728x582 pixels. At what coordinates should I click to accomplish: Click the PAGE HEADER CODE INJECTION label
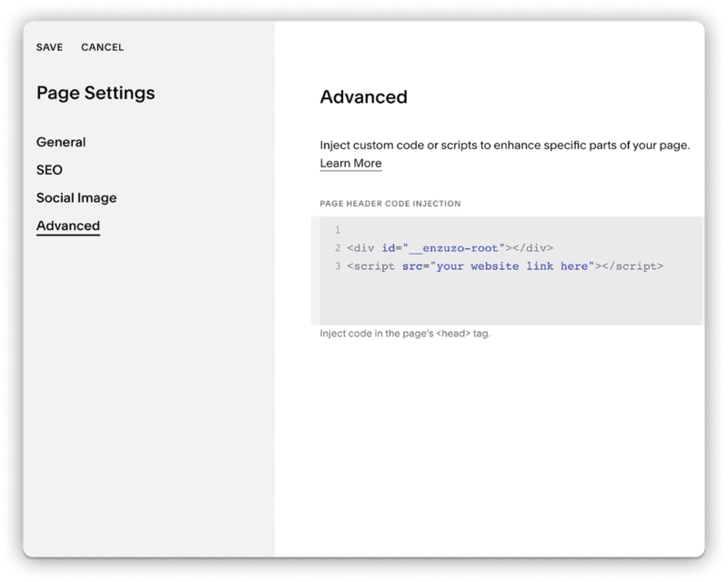pyautogui.click(x=390, y=204)
